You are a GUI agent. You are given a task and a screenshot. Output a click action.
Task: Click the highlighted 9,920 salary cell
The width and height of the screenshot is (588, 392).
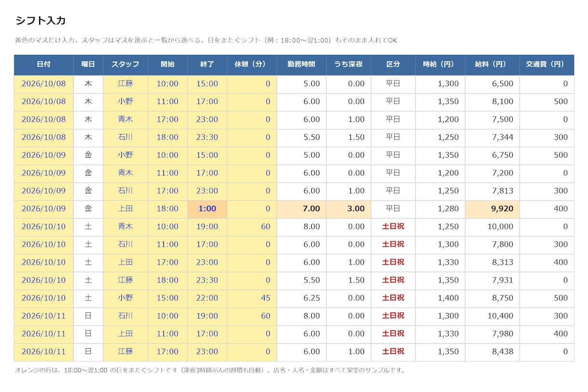[x=492, y=209]
